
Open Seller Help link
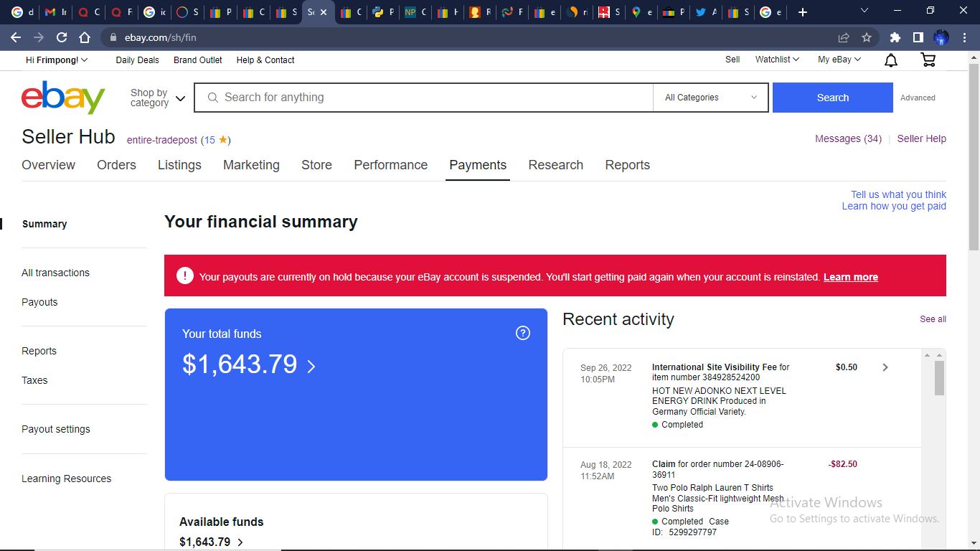pyautogui.click(x=921, y=138)
